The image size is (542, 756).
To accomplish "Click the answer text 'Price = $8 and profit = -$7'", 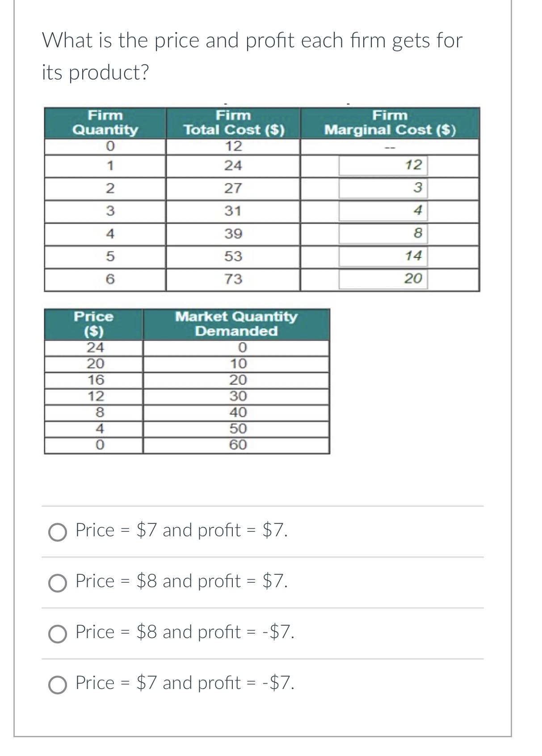I will coord(183,633).
